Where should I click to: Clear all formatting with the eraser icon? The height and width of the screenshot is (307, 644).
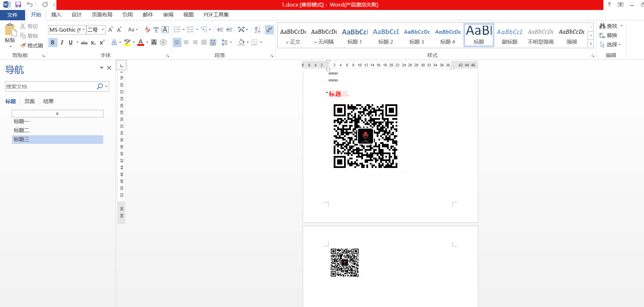[x=148, y=30]
